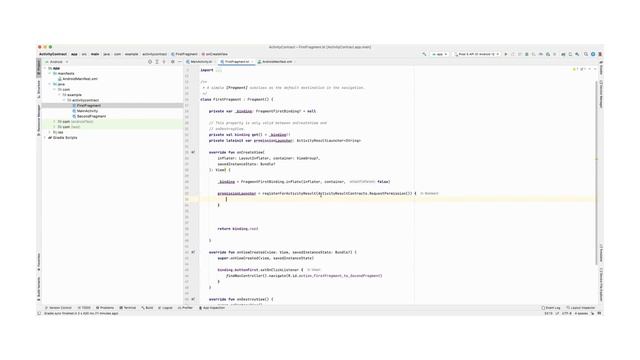This screenshot has height=360, width=640.
Task: Open the Event Log
Action: click(551, 308)
